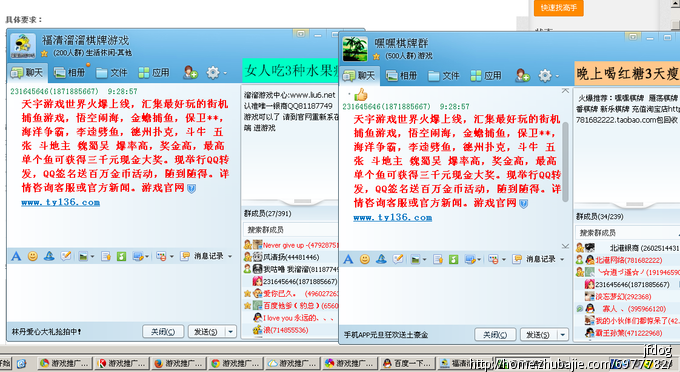This screenshot has height=372, width=680.
Task: Click send picture icon in 嘿嘿棋牌群 window
Action: coord(415,260)
